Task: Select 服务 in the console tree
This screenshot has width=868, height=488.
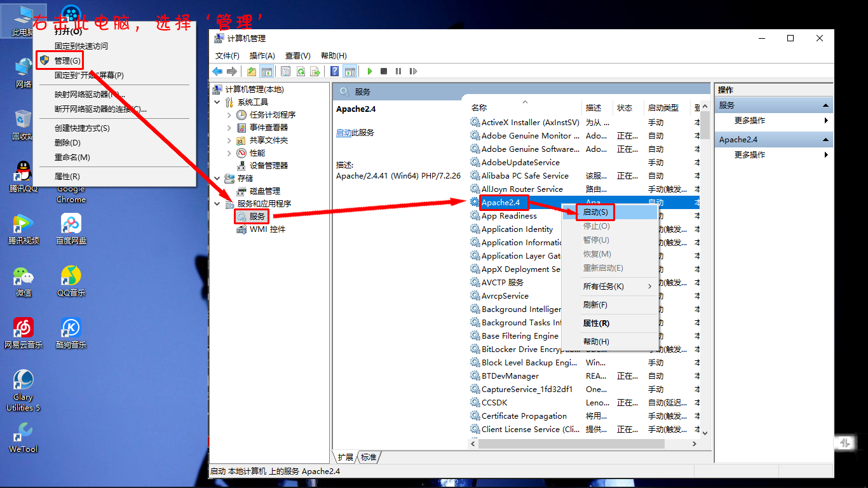Action: click(257, 217)
